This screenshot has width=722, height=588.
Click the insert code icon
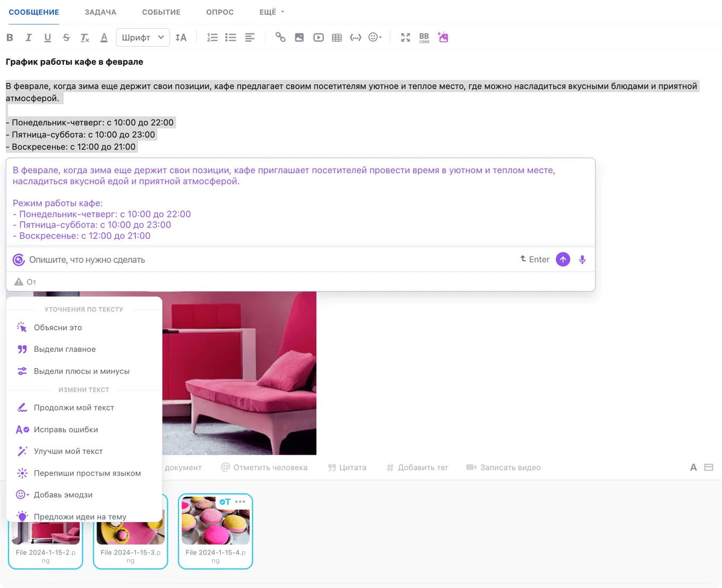coord(356,37)
